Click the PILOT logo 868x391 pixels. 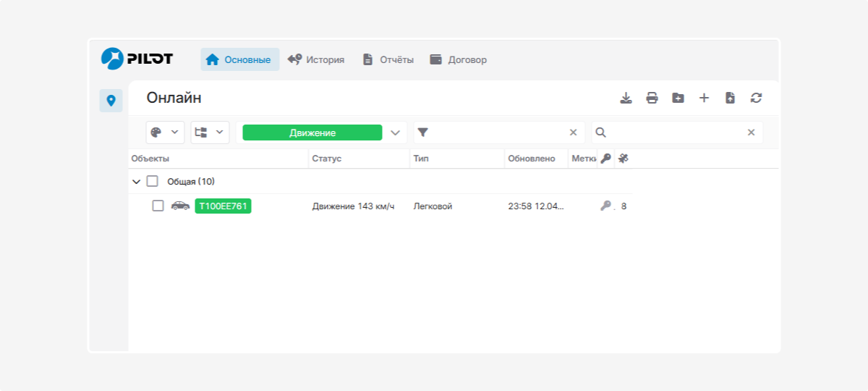(x=137, y=59)
